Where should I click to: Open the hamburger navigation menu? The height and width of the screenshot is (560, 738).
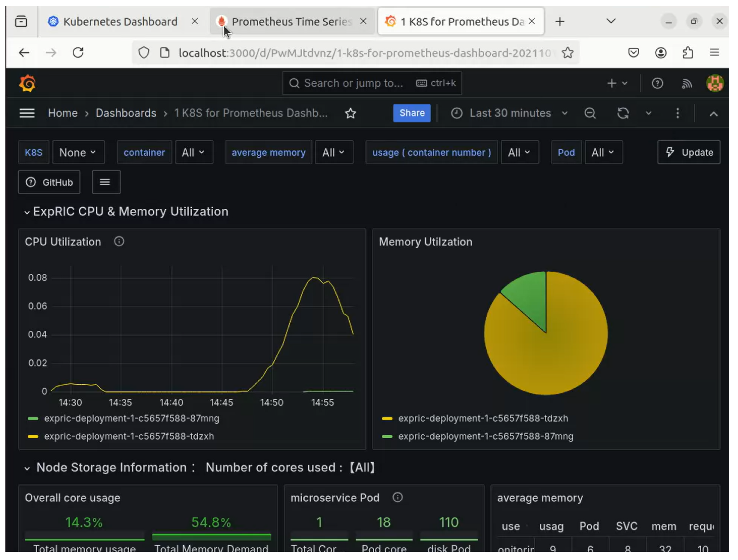(x=27, y=113)
